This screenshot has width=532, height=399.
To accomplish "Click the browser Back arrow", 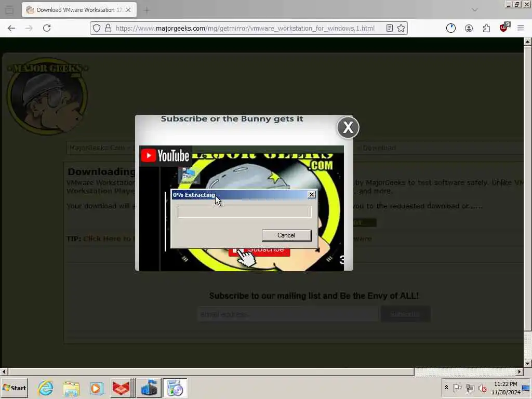I will click(x=11, y=28).
